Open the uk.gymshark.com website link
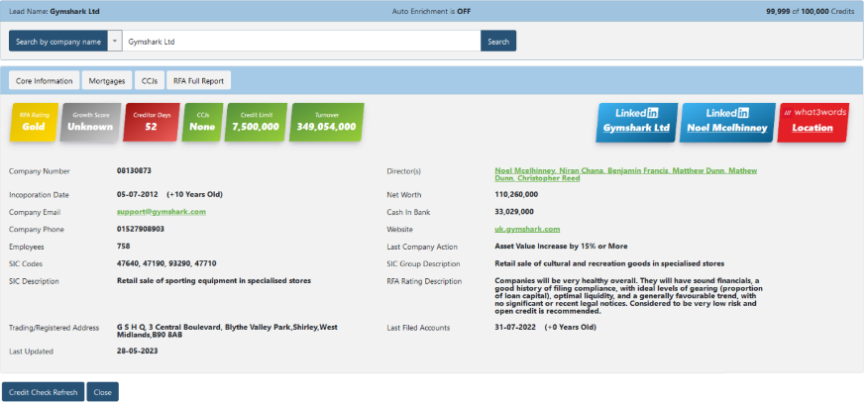Image resolution: width=868 pixels, height=403 pixels. coord(527,229)
